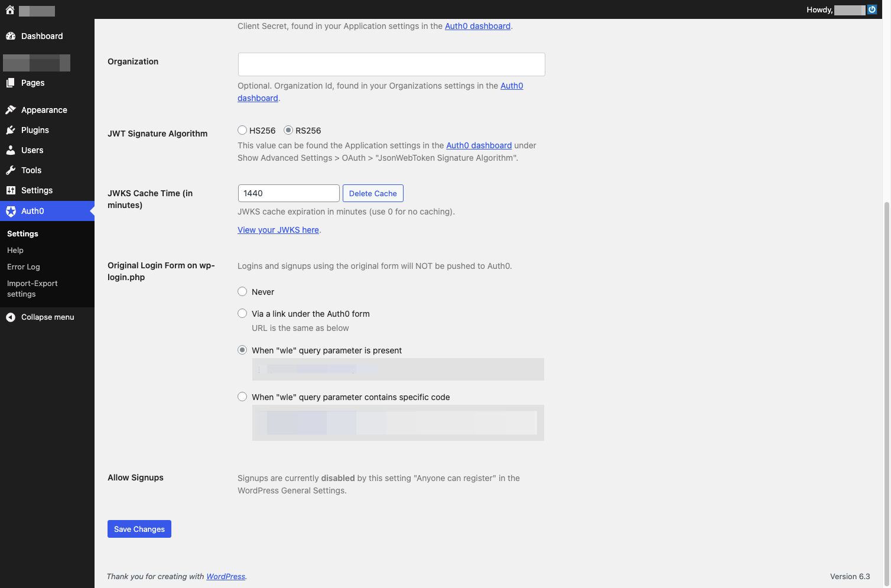Screen dimensions: 891x588
Task: Click Collapse menu
Action: [x=47, y=317]
